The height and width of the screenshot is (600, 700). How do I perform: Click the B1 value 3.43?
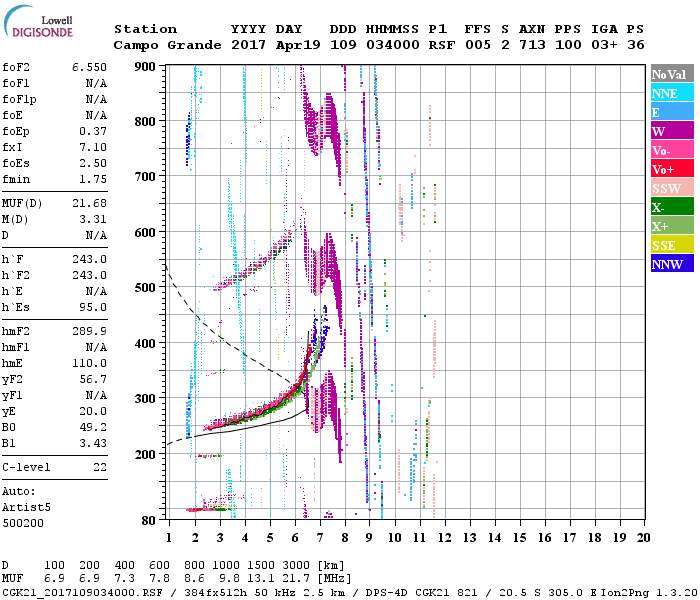pos(93,443)
